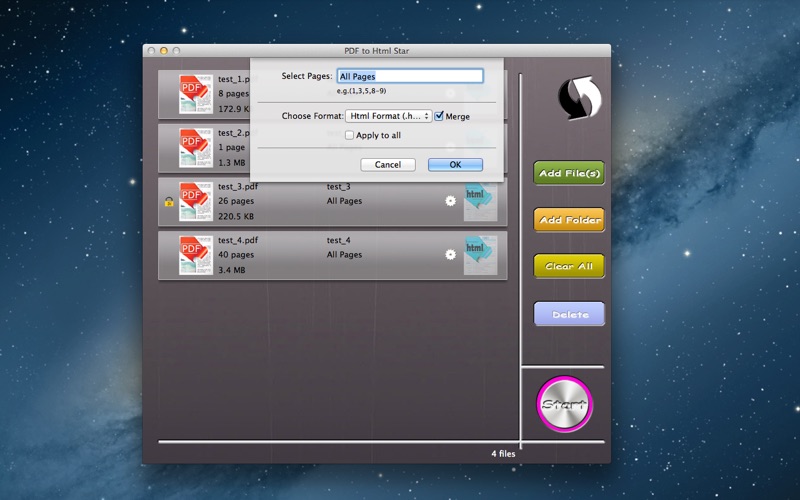Viewport: 800px width, 500px height.
Task: Click the PDF icon of test_1.pdf
Action: pyautogui.click(x=195, y=93)
